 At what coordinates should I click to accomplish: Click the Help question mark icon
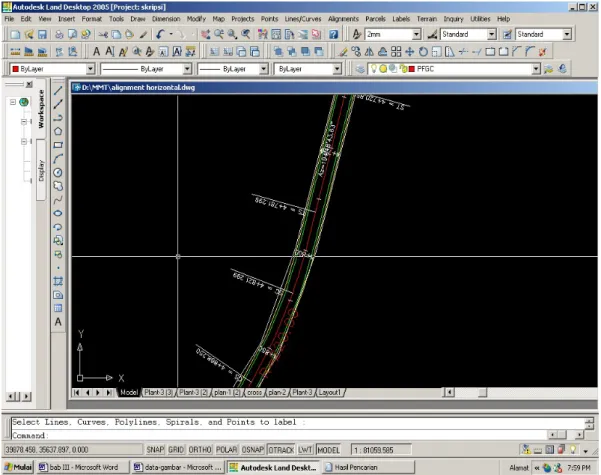pyautogui.click(x=334, y=35)
